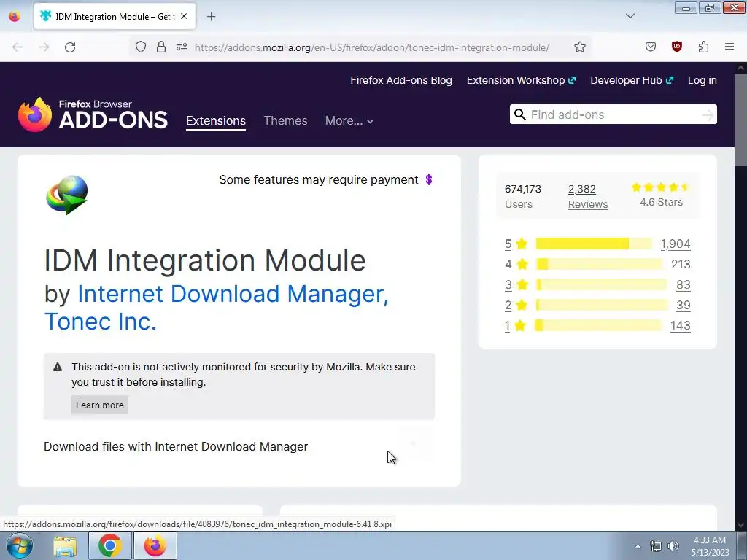
Task: Open 213 four-star reviews count
Action: point(681,264)
